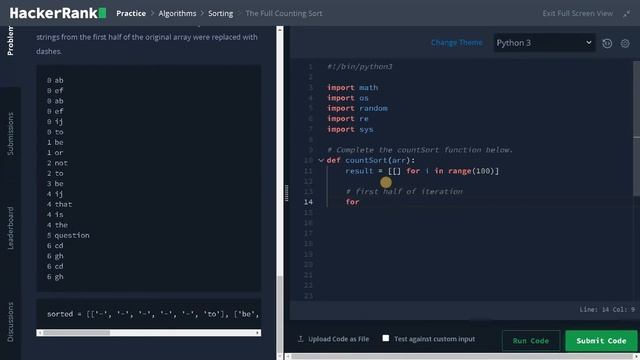Click the Run Code button
The width and height of the screenshot is (640, 360).
point(531,341)
